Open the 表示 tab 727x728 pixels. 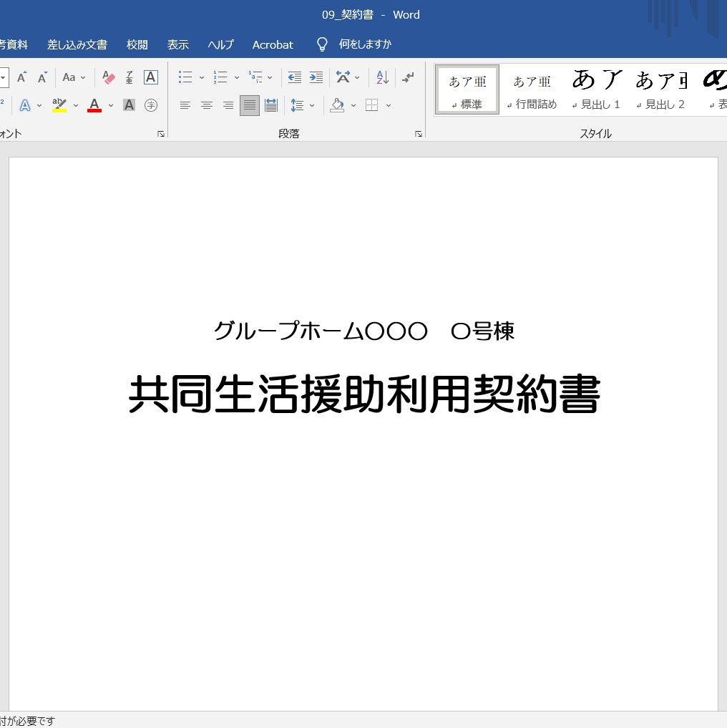tap(177, 44)
